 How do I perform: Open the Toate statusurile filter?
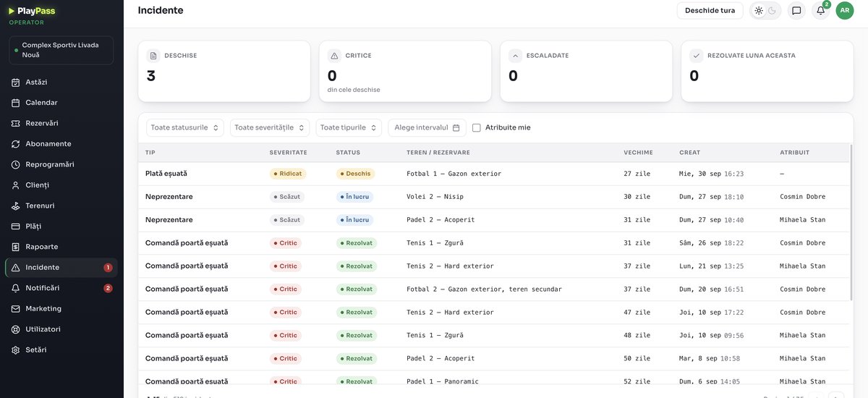(185, 127)
